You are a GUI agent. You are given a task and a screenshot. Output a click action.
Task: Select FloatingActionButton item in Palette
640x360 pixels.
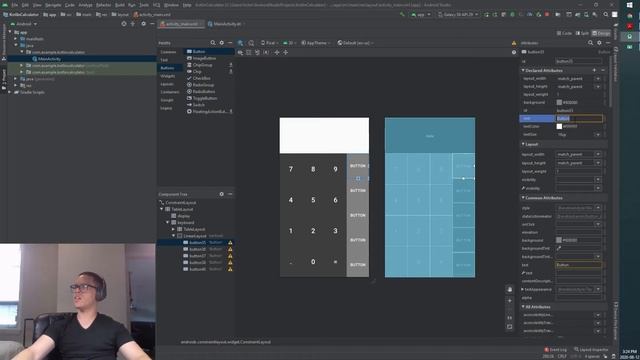[208, 111]
